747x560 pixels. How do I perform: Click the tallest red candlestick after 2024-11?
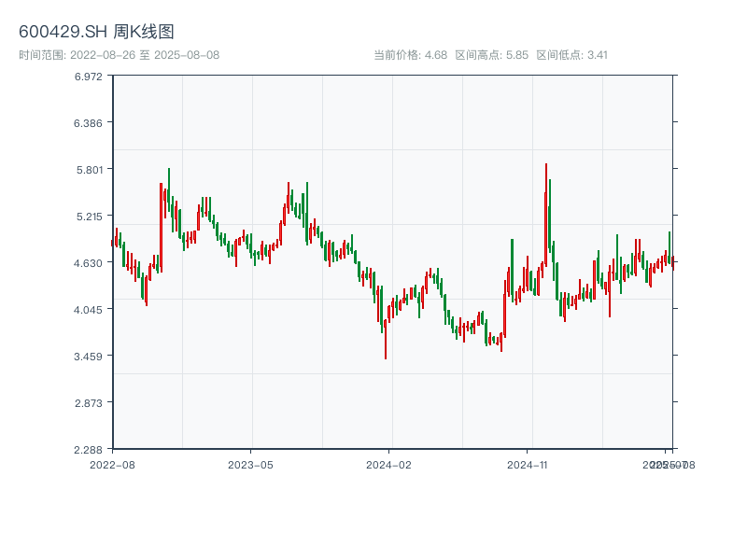546,217
